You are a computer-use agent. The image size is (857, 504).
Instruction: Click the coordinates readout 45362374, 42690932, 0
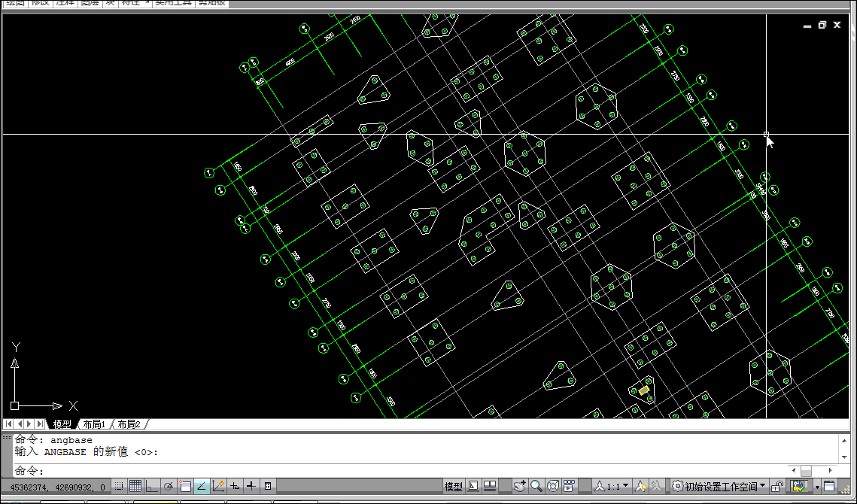coord(57,487)
